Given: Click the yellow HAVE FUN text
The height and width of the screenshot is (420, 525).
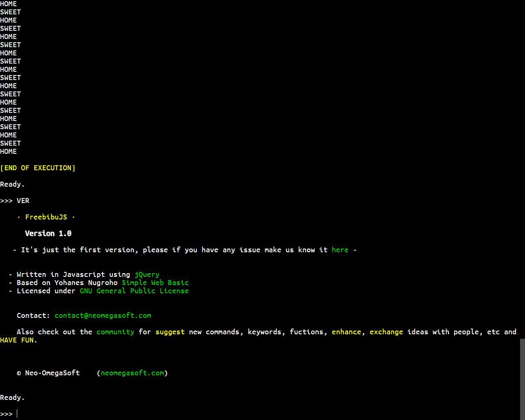Looking at the screenshot, I should (x=18, y=340).
